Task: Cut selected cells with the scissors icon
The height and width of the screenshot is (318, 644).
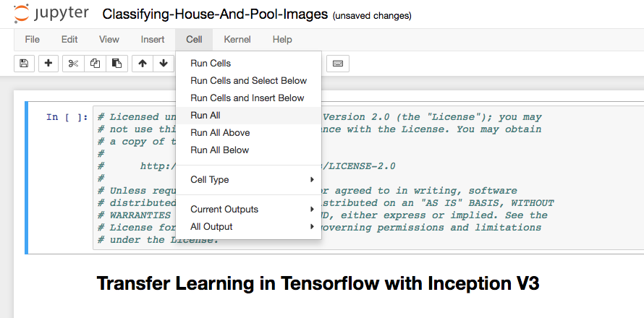Action: [x=73, y=64]
